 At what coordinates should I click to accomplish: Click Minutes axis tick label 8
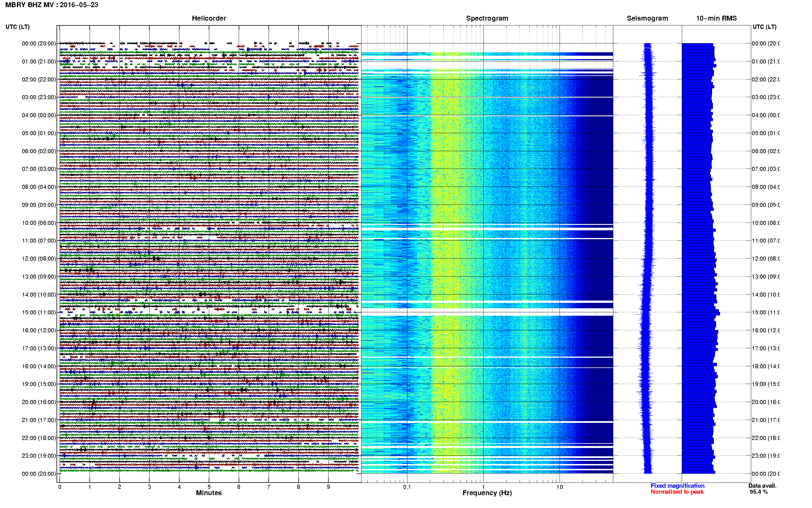coord(298,487)
